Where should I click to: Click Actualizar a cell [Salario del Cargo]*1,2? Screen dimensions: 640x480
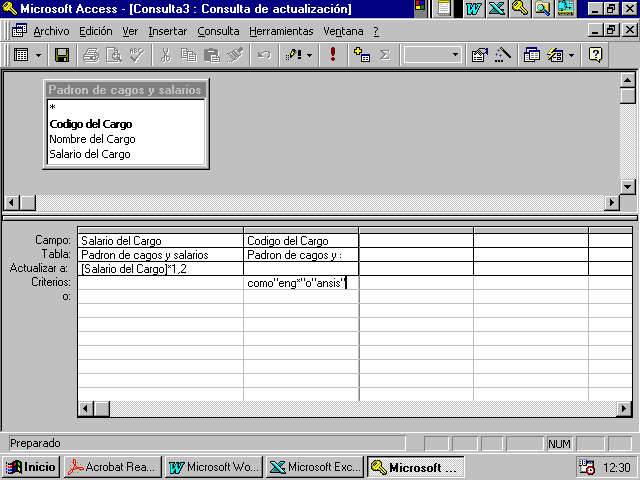(x=160, y=269)
